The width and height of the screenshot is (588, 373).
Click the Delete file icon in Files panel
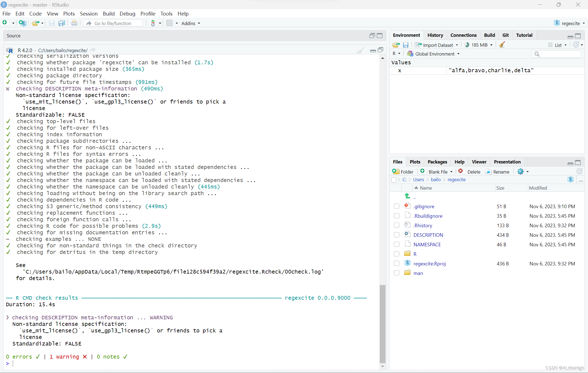(461, 171)
